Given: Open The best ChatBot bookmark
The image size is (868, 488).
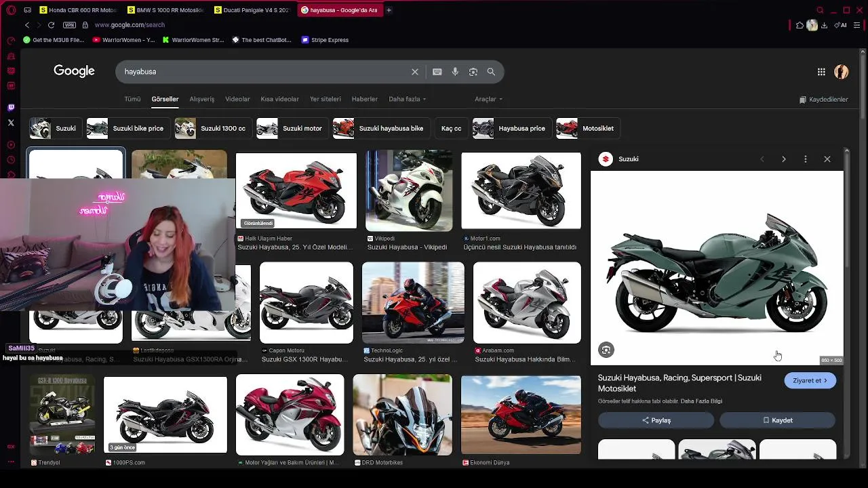Looking at the screenshot, I should pyautogui.click(x=262, y=40).
